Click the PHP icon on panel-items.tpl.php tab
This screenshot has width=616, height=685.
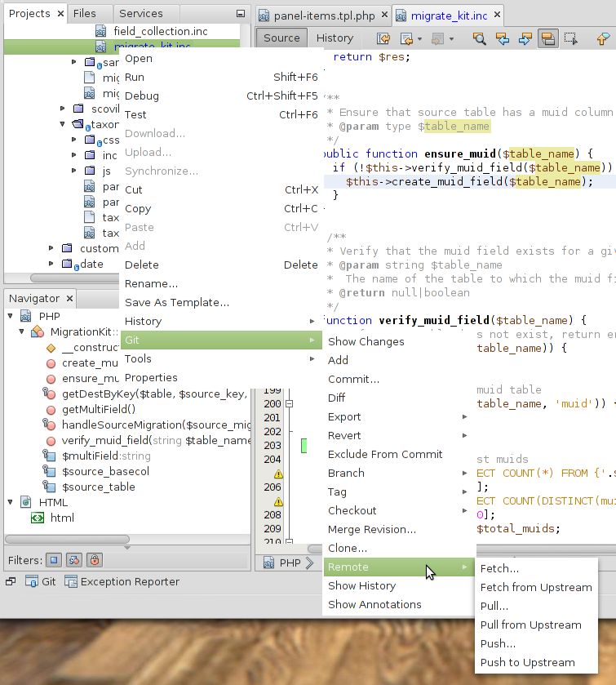pyautogui.click(x=264, y=16)
